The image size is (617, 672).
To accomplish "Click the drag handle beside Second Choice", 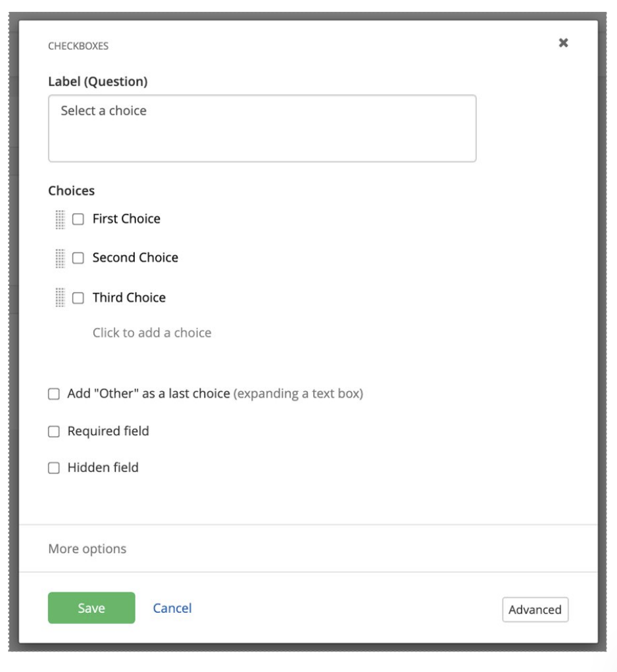I will [60, 258].
